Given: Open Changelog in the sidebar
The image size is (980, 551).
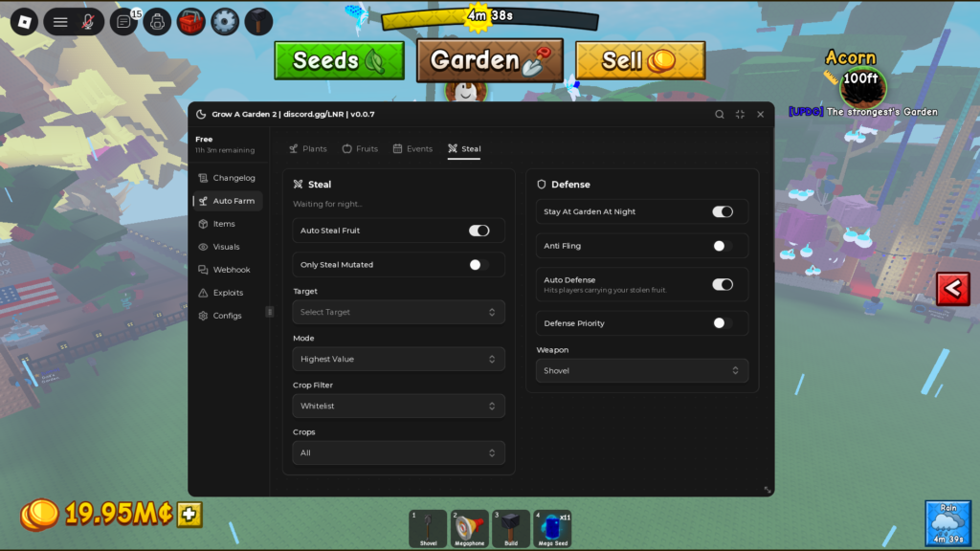Looking at the screenshot, I should click(x=227, y=178).
